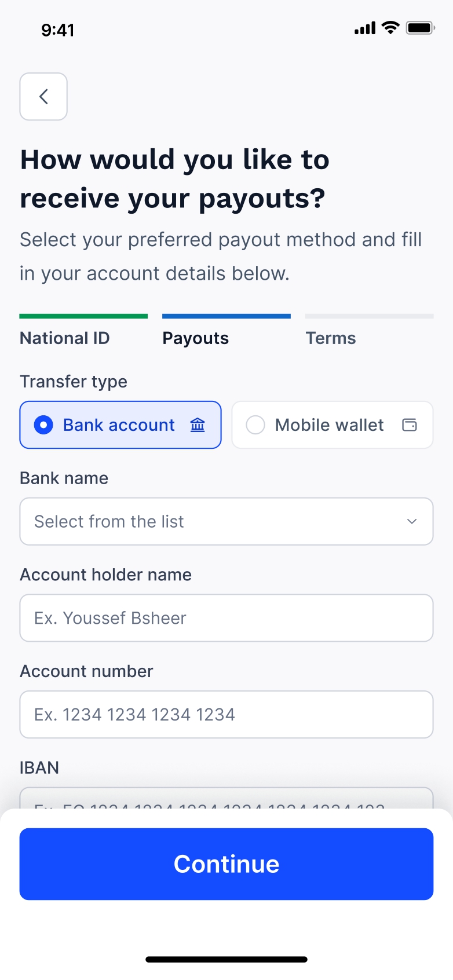Click the bank building icon

[x=198, y=425]
